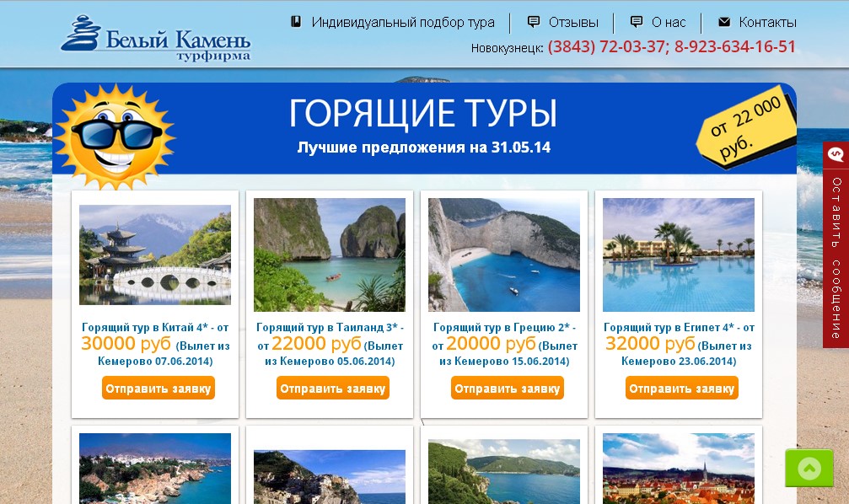The image size is (849, 504).
Task: Go to the О нас section
Action: click(669, 22)
